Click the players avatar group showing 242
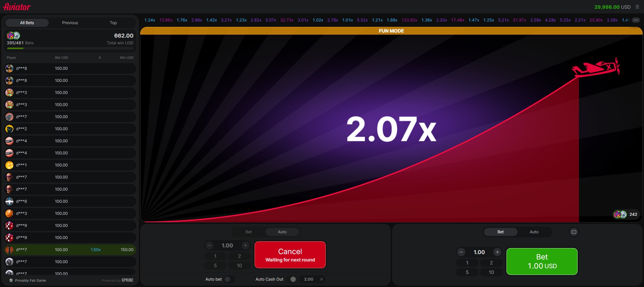This screenshot has height=287, width=644. [620, 214]
